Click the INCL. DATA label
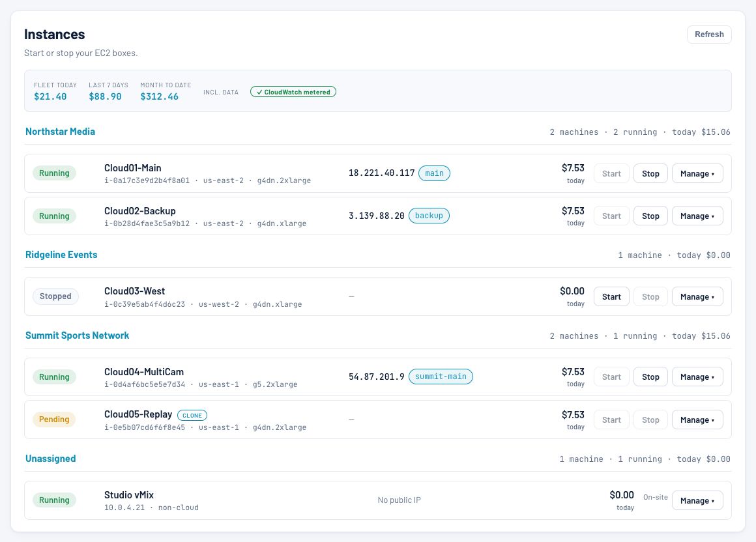756x542 pixels. click(221, 92)
